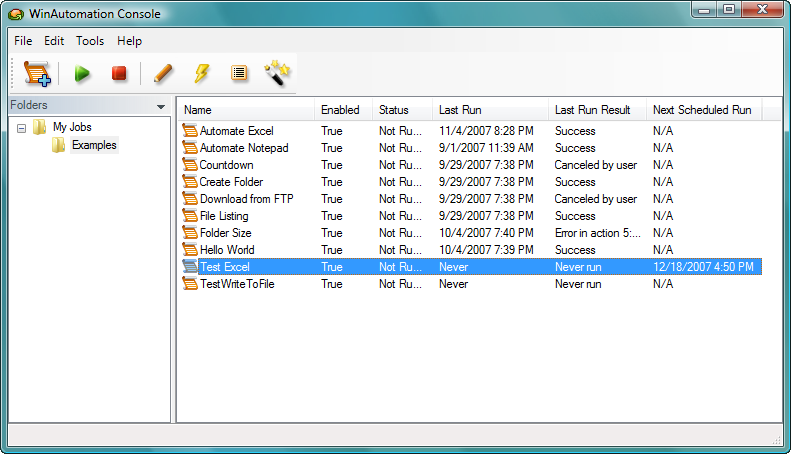Open the File menu

point(23,41)
